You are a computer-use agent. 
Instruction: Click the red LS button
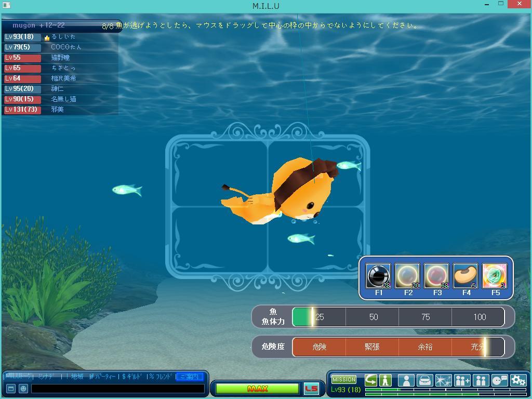click(x=311, y=389)
